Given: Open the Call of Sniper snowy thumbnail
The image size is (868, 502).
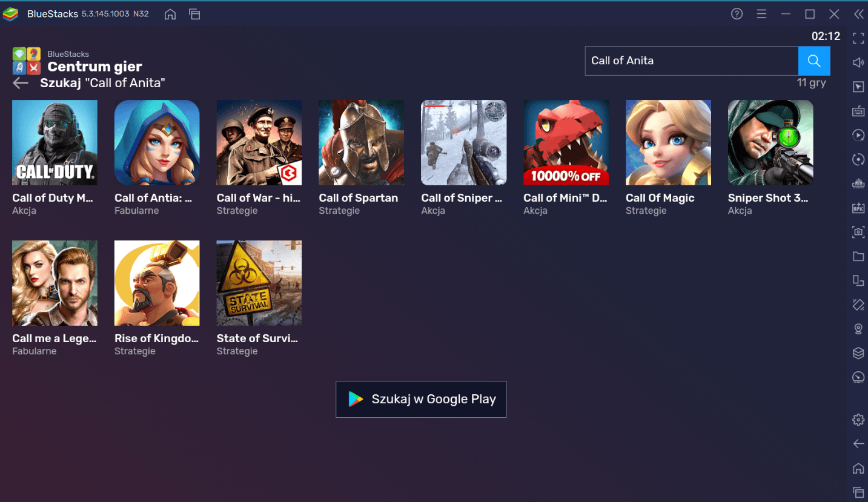Looking at the screenshot, I should click(x=464, y=142).
